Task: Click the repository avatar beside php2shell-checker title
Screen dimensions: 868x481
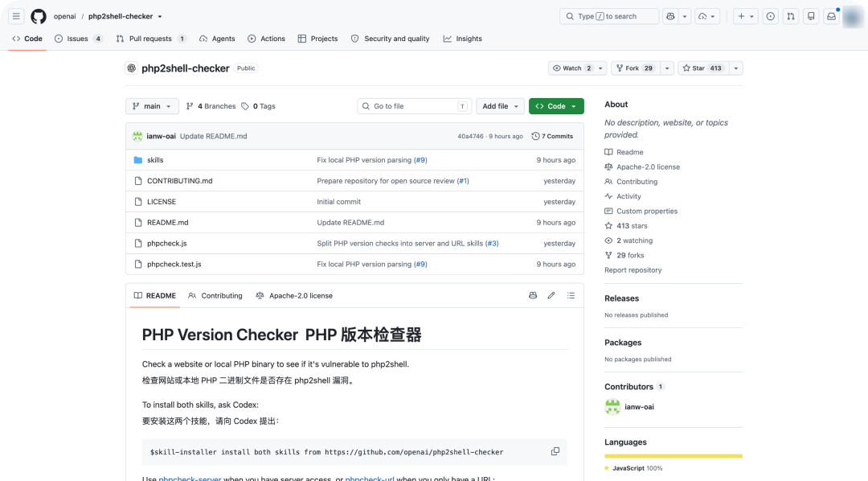Action: 132,68
